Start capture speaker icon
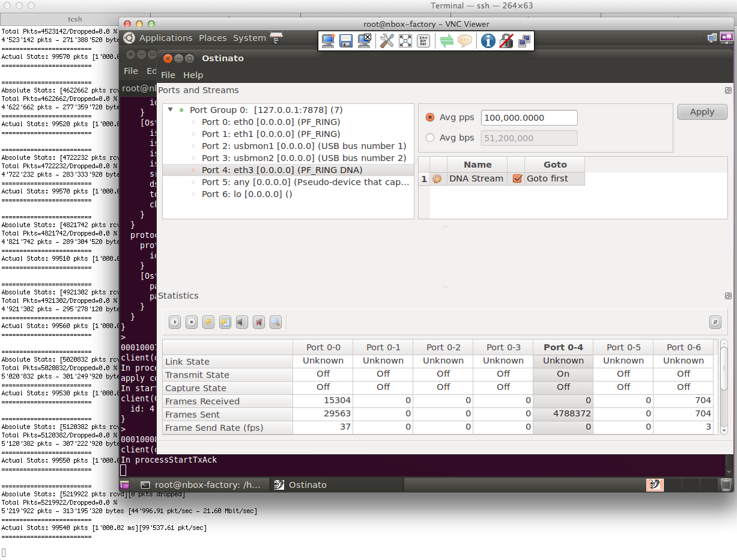The image size is (737, 560). pyautogui.click(x=242, y=323)
